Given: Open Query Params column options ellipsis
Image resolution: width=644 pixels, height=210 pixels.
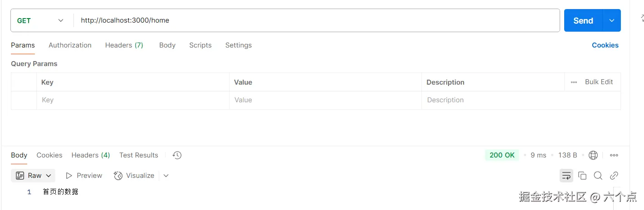Looking at the screenshot, I should (x=574, y=82).
